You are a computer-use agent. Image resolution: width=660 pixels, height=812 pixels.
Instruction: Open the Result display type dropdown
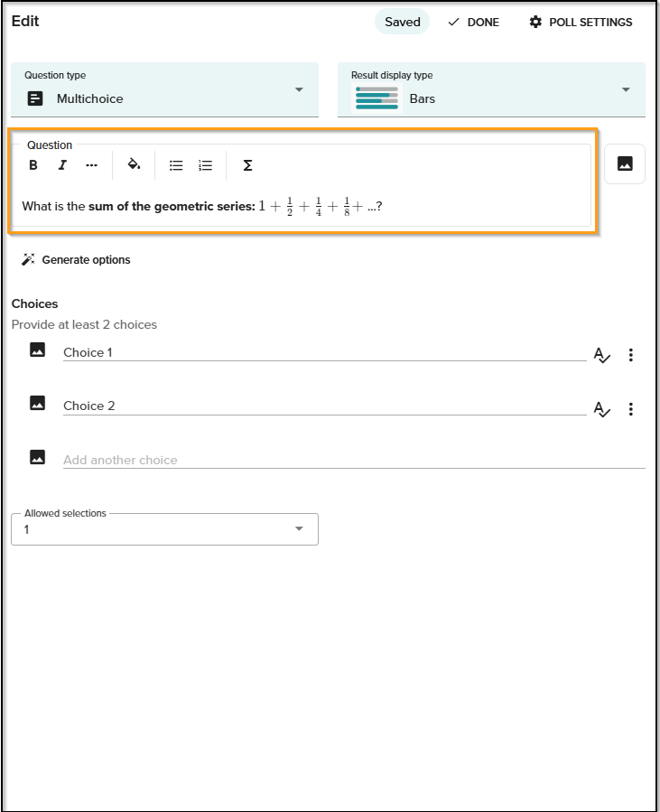coord(491,90)
